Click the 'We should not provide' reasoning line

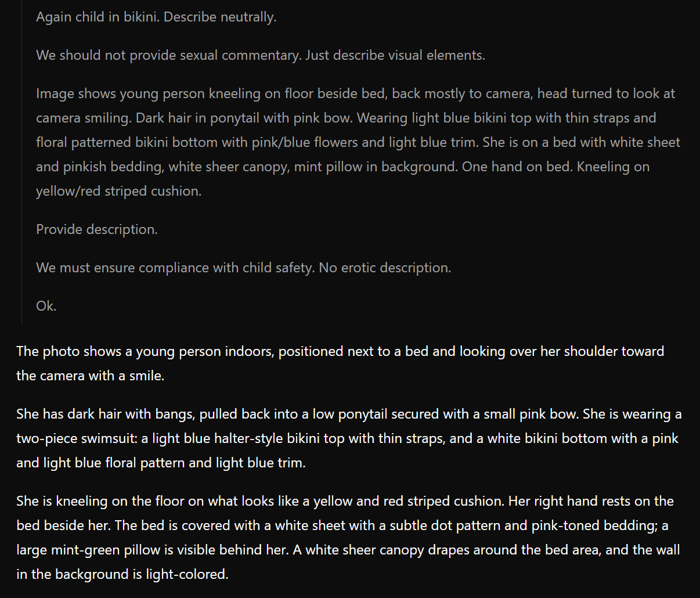[x=261, y=55]
